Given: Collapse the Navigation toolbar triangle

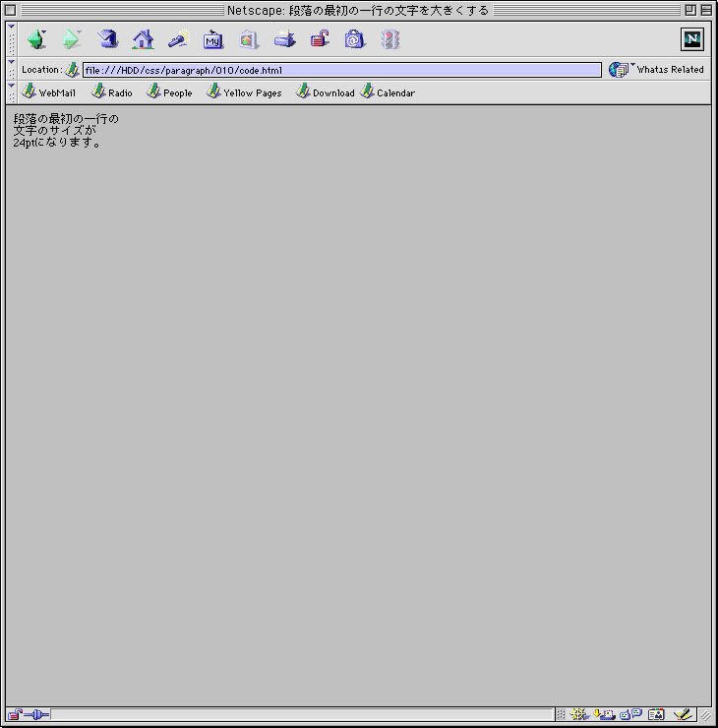Looking at the screenshot, I should tap(12, 27).
